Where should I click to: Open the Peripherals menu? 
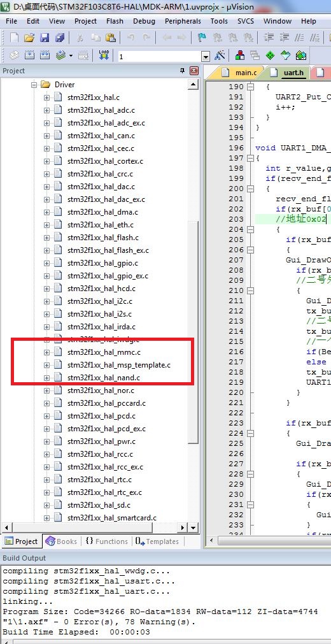(x=183, y=21)
